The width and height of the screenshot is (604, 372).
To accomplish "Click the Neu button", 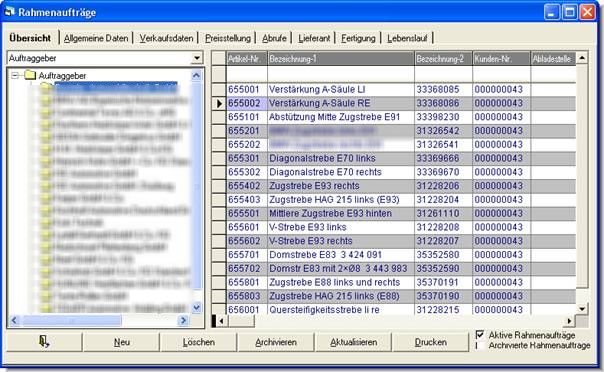I will click(x=121, y=342).
